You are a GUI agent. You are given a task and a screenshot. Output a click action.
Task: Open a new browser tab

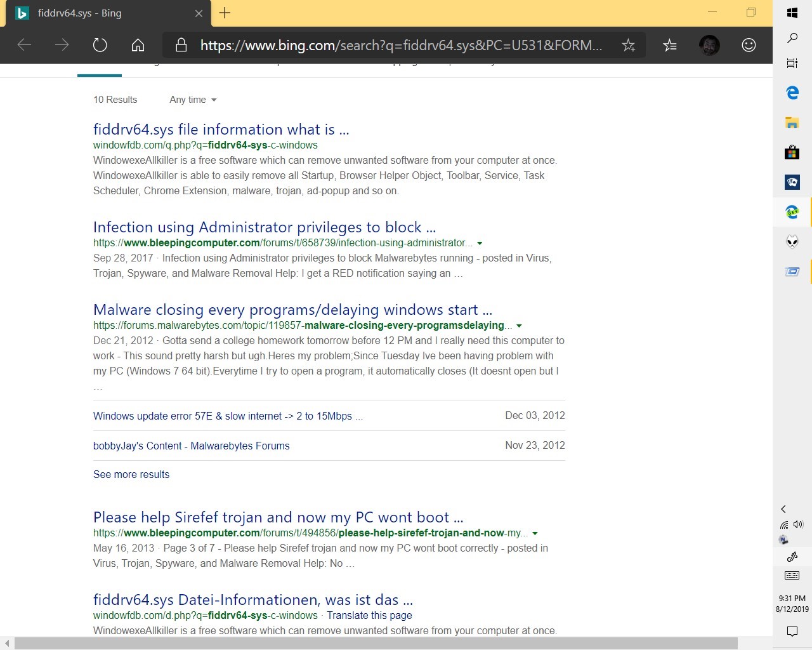click(225, 13)
